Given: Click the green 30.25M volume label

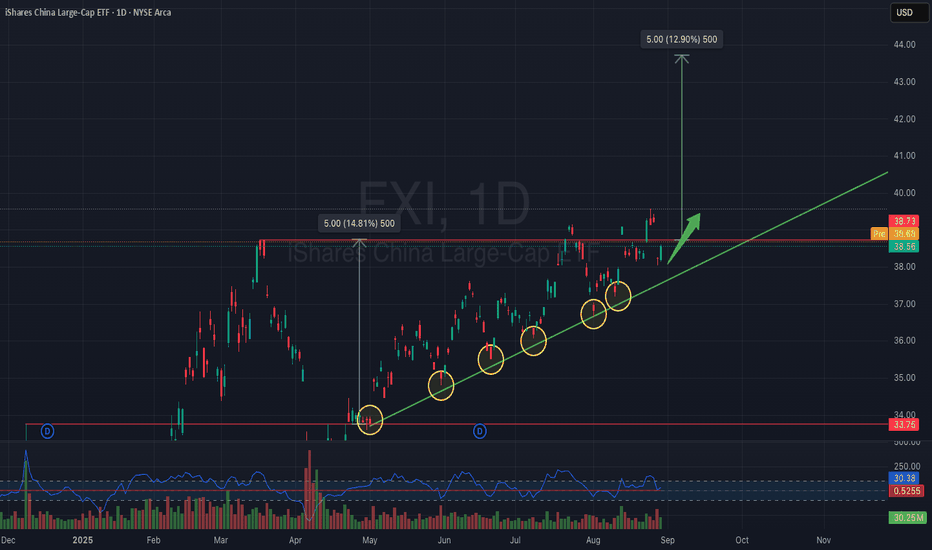Looking at the screenshot, I should (x=908, y=518).
